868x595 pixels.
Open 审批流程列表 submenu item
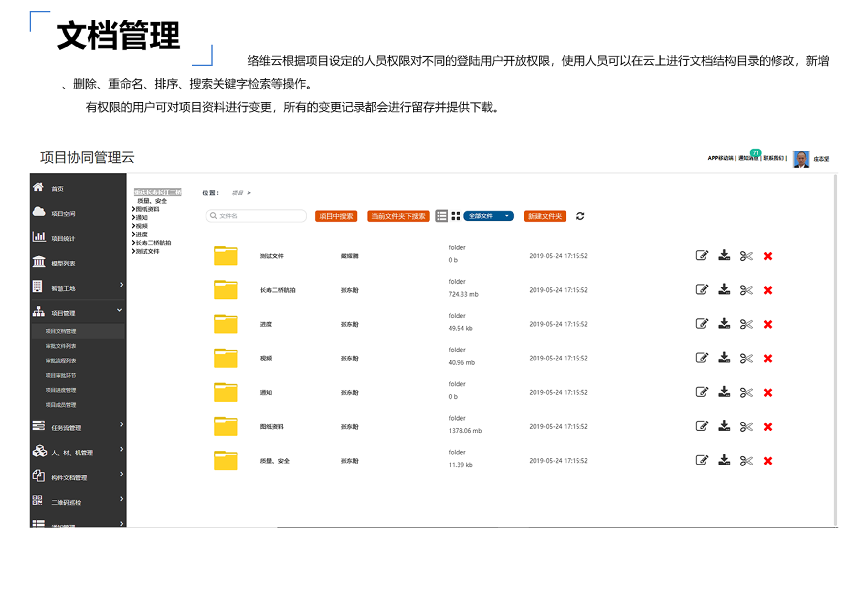[x=61, y=360]
